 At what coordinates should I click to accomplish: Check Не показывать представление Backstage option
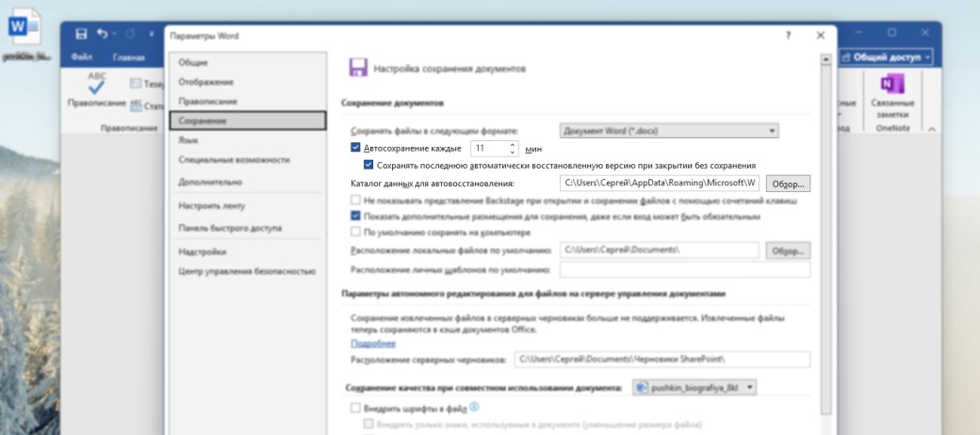355,201
